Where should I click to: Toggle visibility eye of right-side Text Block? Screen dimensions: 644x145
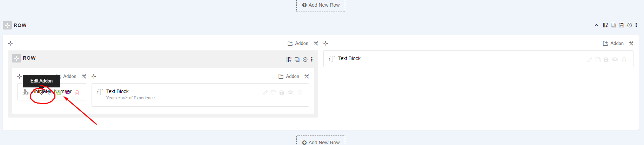[x=615, y=60]
